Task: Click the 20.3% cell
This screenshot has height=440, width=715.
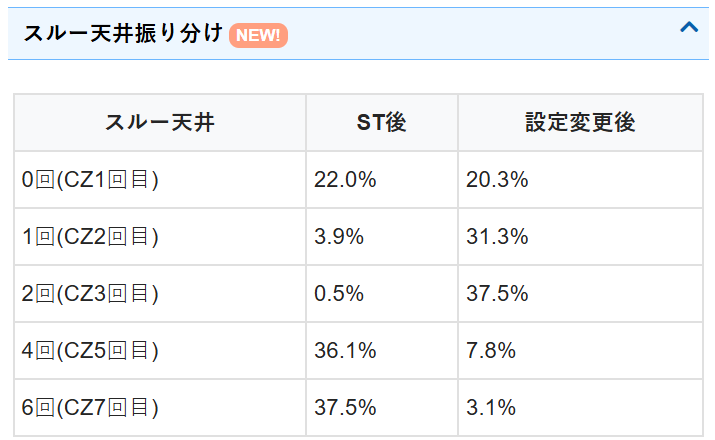Action: [497, 180]
